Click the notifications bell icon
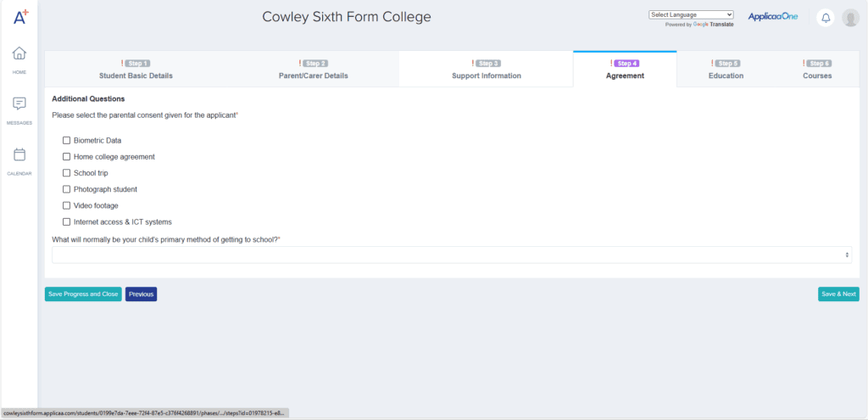The height and width of the screenshot is (420, 868). [826, 18]
